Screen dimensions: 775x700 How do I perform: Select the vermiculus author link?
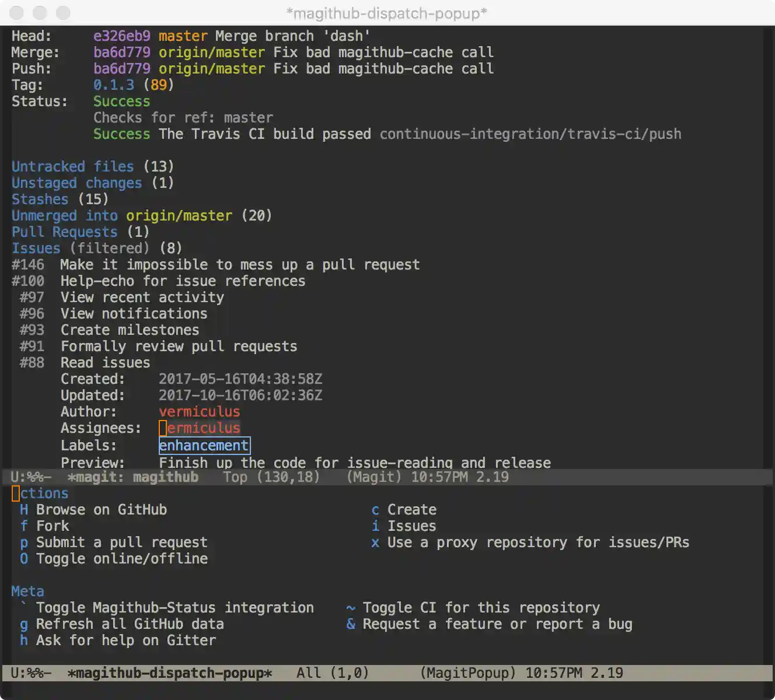199,411
